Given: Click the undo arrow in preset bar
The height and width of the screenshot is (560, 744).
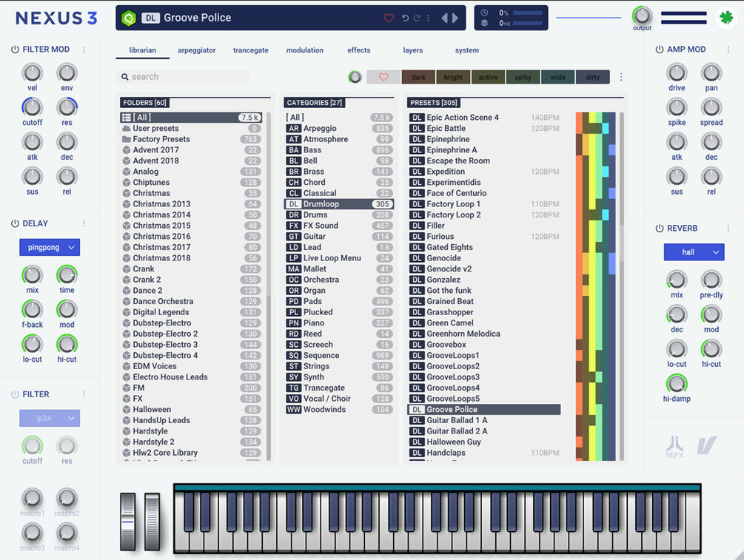Looking at the screenshot, I should [x=405, y=18].
